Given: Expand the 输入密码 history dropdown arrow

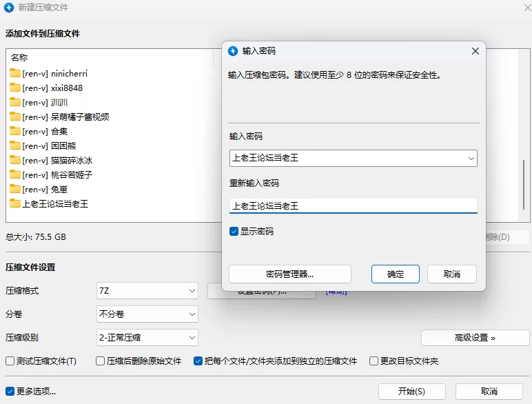Looking at the screenshot, I should [471, 158].
